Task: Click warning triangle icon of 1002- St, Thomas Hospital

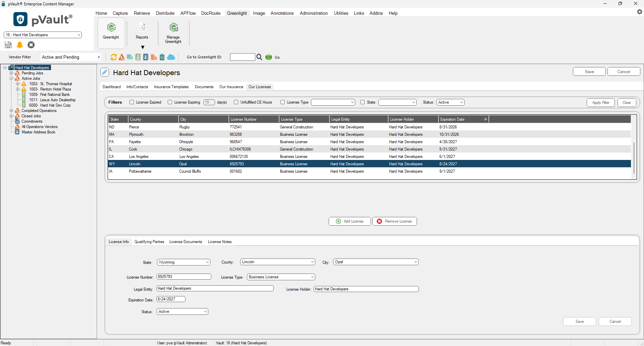Action: click(x=24, y=84)
